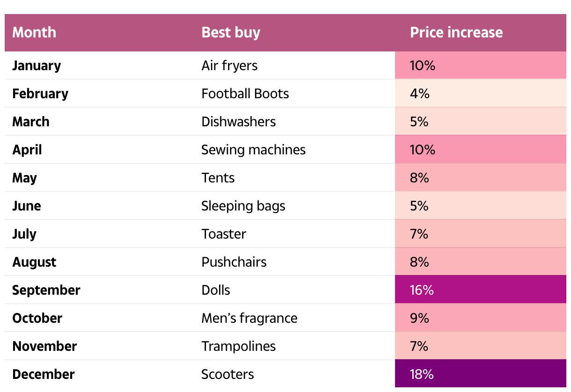Click the Month column header
Screen dimensions: 571x392
[34, 32]
